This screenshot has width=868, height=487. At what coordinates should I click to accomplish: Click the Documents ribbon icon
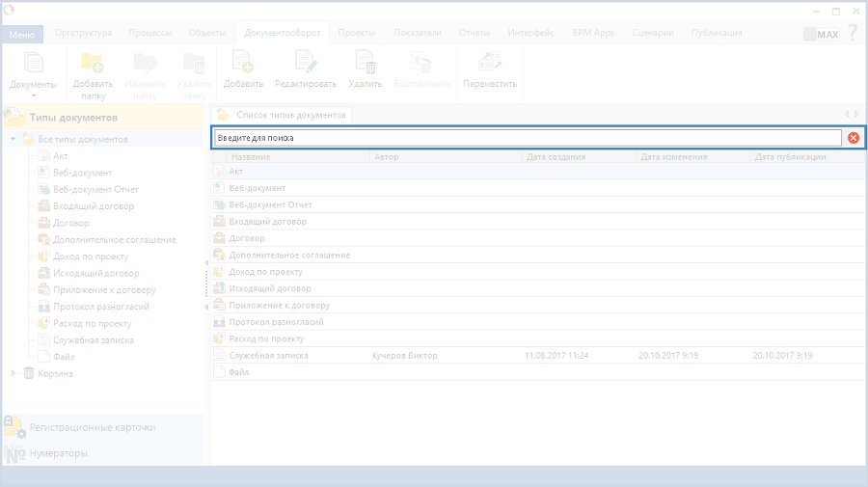33,64
